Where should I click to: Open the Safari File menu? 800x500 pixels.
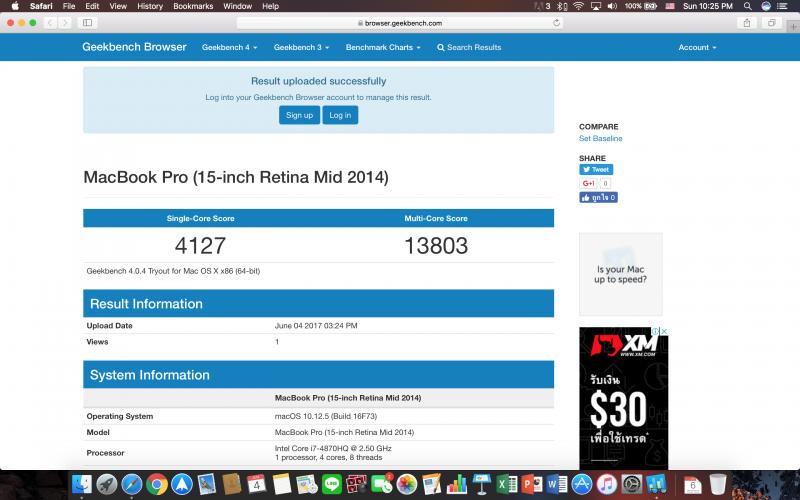[x=69, y=6]
